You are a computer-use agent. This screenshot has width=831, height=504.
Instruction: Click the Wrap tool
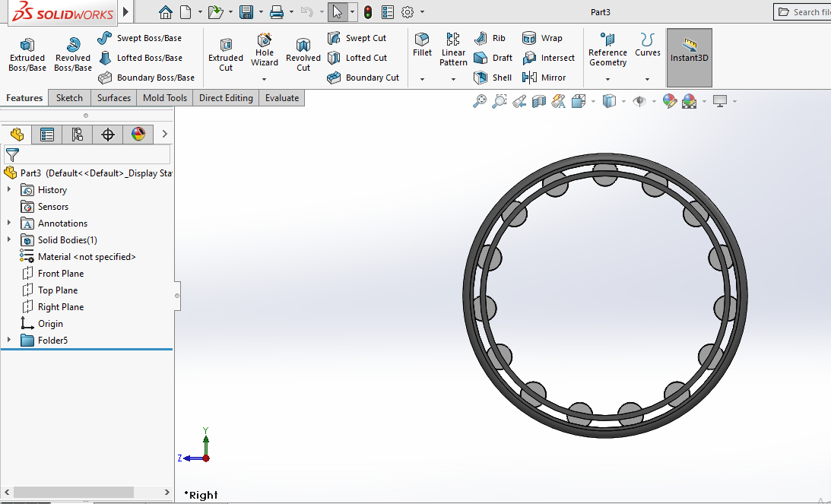(542, 38)
